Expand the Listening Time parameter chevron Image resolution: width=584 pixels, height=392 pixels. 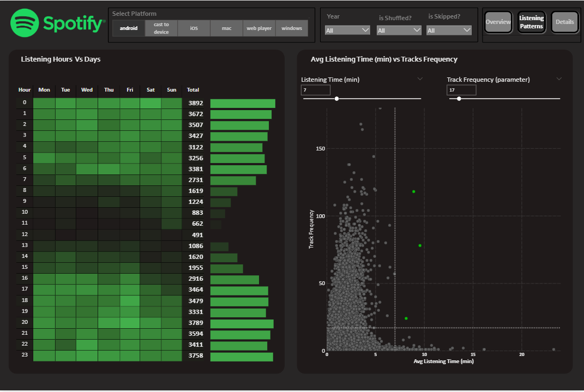420,79
